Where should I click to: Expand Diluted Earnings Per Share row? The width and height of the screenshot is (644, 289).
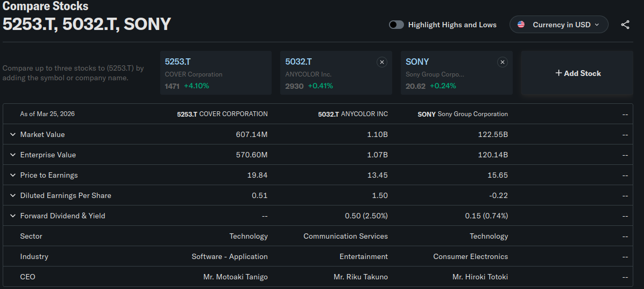coord(13,195)
